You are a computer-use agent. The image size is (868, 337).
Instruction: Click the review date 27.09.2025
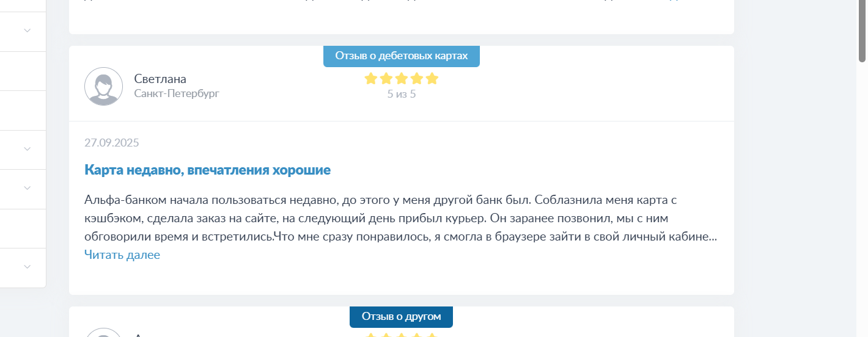(x=112, y=143)
